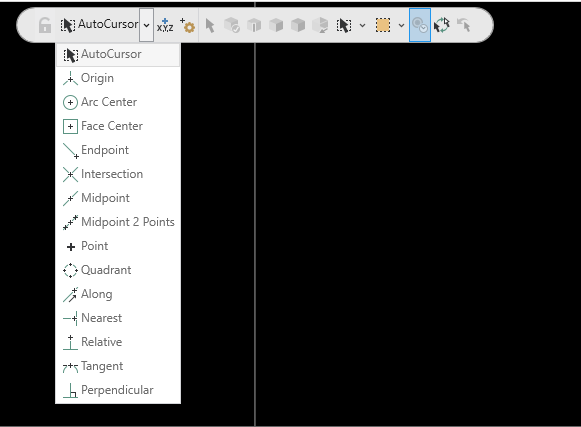Collapse the AutoCursor dropdown arrow

(146, 25)
